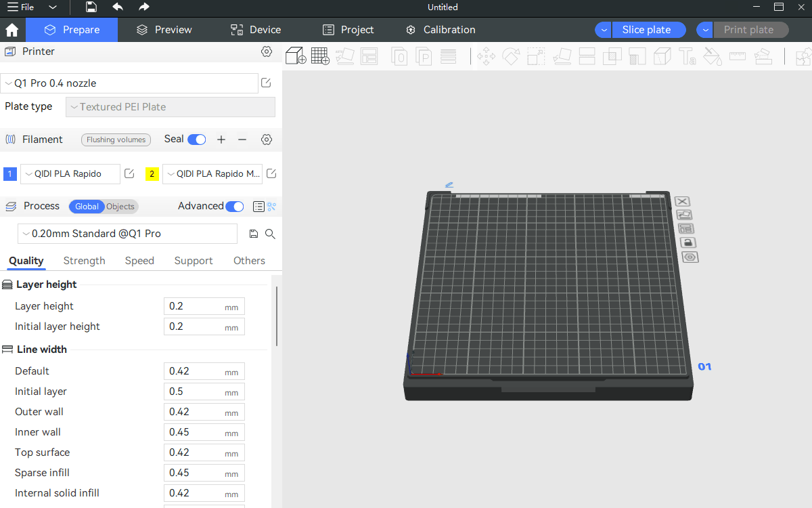Click the add filament plus icon

pos(221,140)
